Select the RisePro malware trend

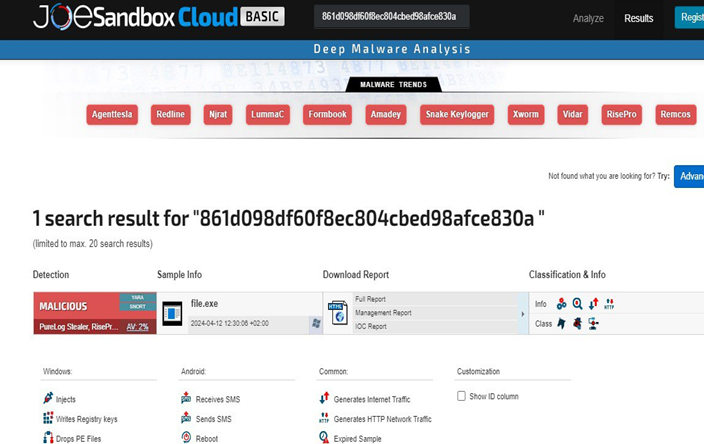(621, 114)
